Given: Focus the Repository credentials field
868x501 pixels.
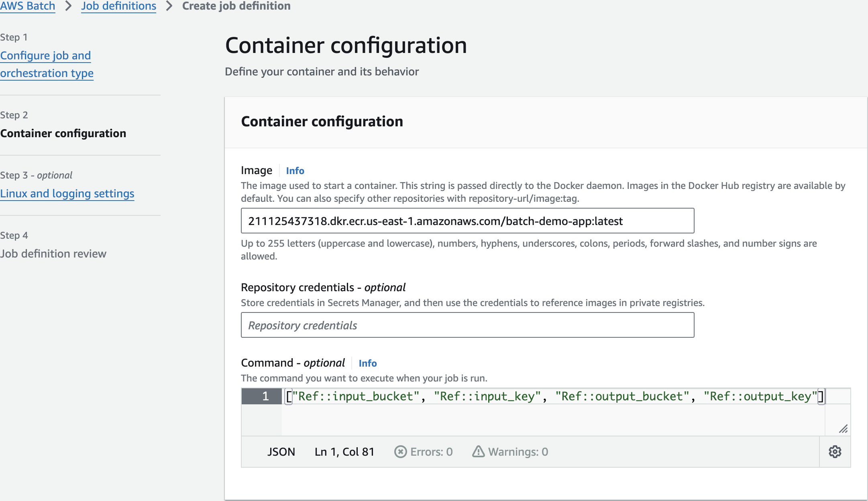Looking at the screenshot, I should [467, 325].
